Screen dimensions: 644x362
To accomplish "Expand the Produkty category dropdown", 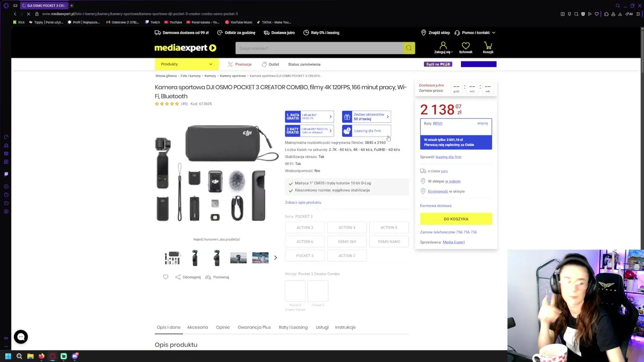I will click(186, 64).
